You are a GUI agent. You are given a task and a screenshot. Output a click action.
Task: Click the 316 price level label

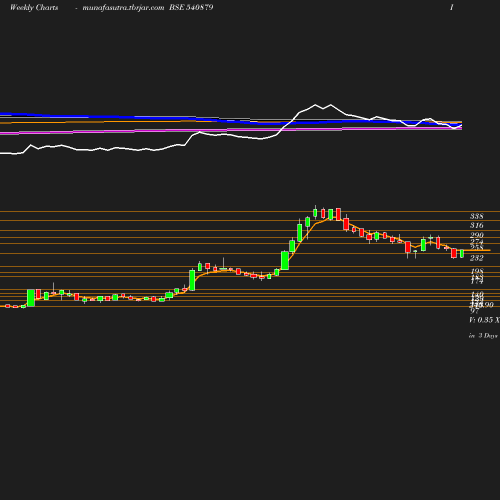[x=477, y=226]
